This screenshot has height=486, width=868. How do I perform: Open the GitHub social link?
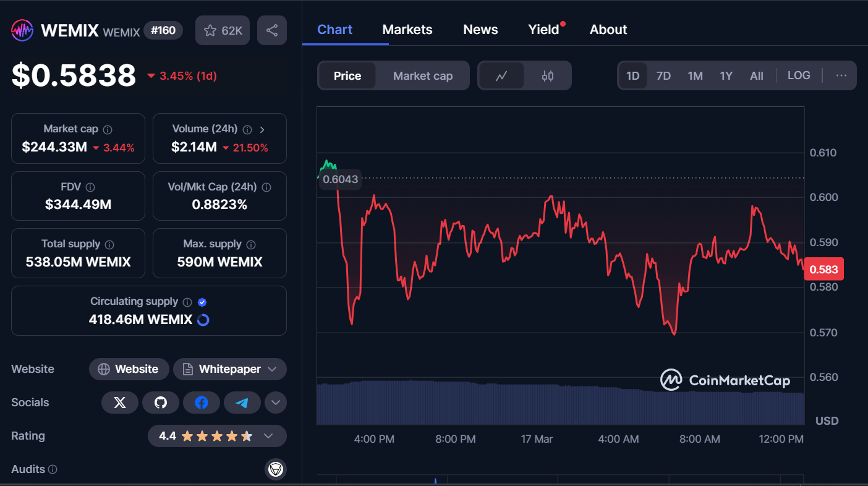tap(161, 403)
